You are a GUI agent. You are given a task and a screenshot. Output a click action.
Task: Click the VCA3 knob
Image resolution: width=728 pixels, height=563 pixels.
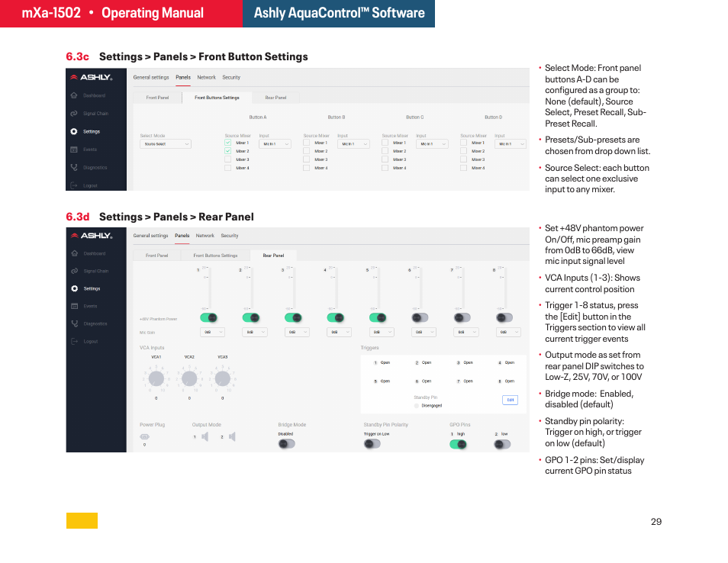[x=223, y=378]
